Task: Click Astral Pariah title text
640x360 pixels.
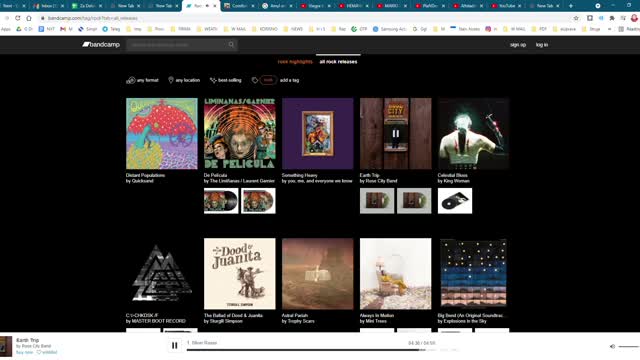Action: click(x=295, y=316)
